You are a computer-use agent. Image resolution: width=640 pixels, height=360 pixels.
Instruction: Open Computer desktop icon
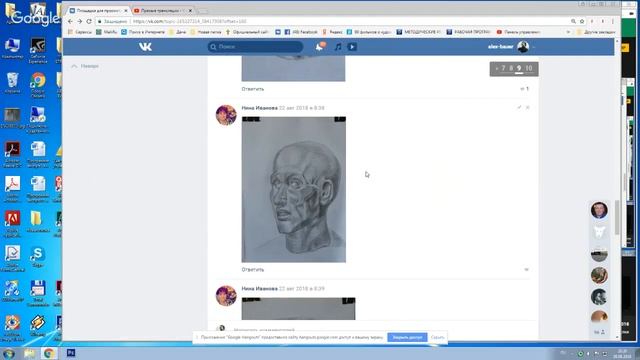pyautogui.click(x=12, y=48)
